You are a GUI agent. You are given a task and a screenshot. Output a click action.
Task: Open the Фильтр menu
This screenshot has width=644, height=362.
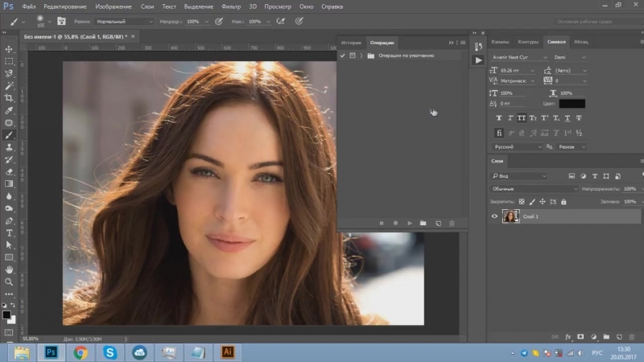(x=230, y=6)
